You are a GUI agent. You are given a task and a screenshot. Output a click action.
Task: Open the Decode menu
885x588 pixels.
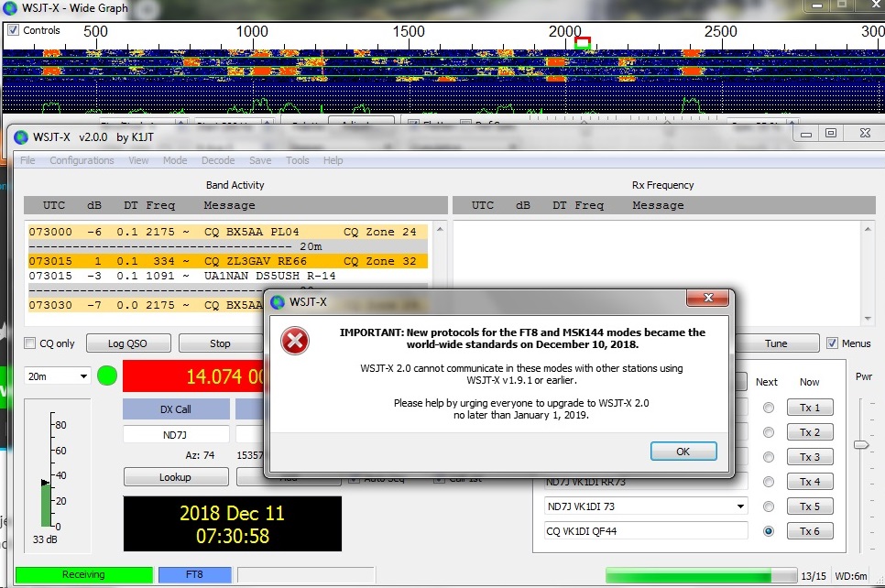coord(218,160)
